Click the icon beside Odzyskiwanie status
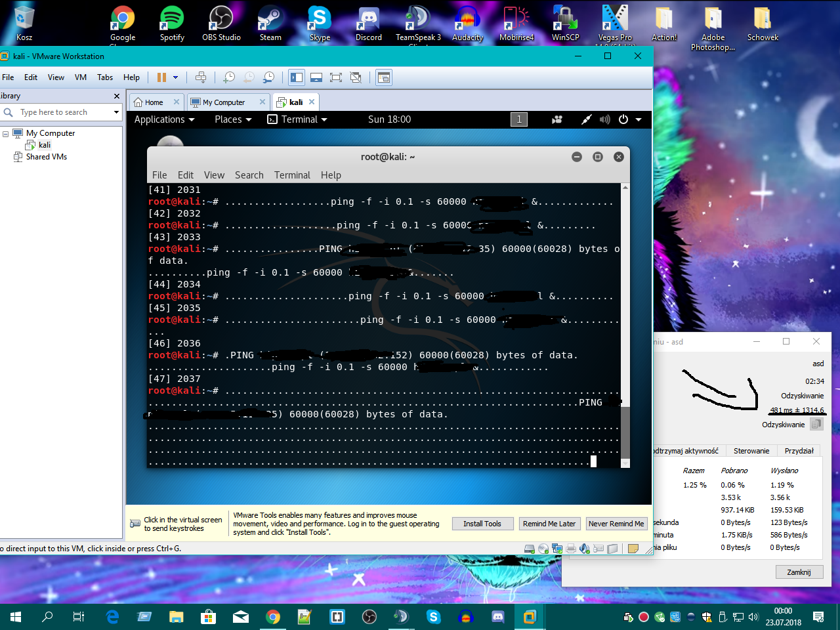 816,425
